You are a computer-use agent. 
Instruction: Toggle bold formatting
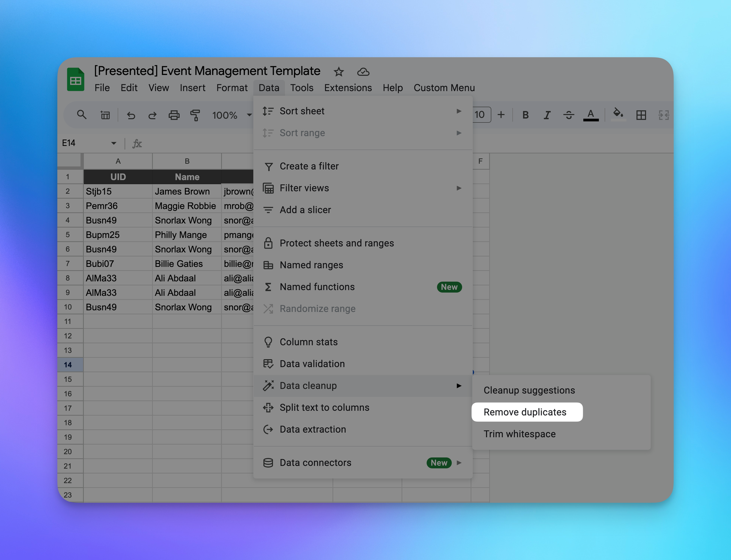click(x=525, y=115)
